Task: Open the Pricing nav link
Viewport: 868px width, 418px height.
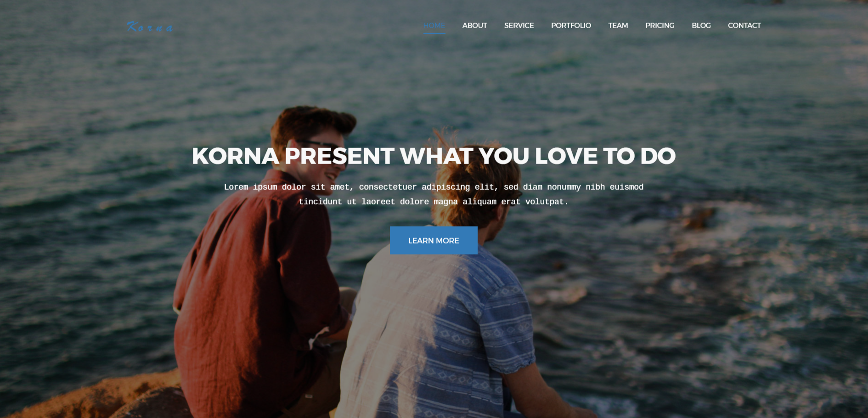Action: coord(659,25)
